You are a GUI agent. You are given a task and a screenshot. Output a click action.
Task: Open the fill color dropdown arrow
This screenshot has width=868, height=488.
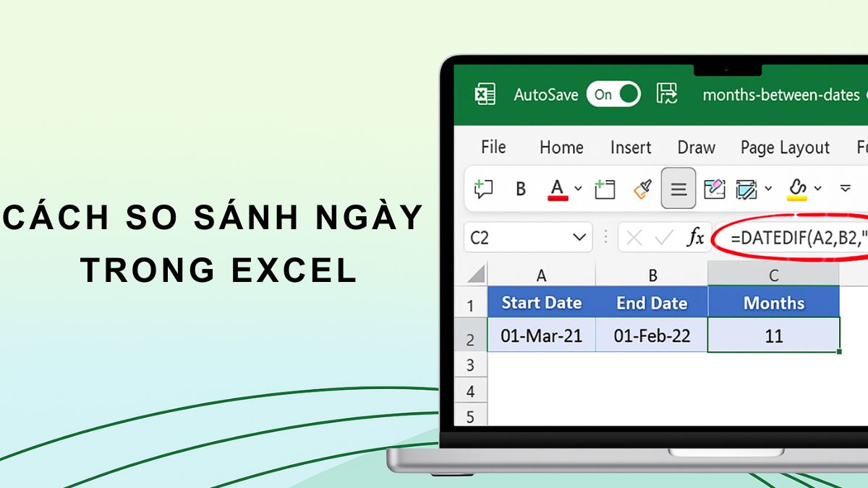(818, 189)
